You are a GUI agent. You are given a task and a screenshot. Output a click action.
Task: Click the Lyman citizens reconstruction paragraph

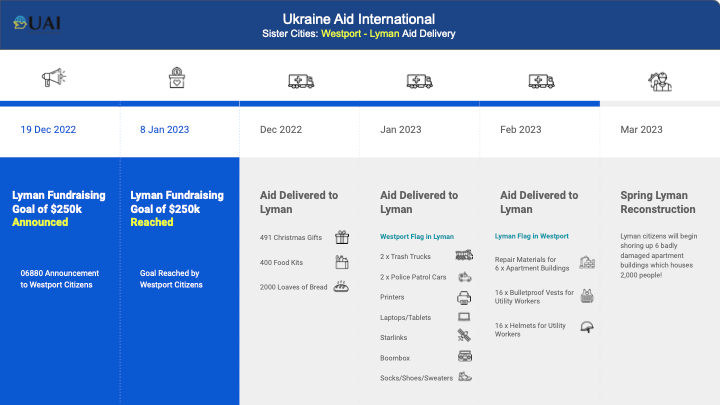point(658,255)
